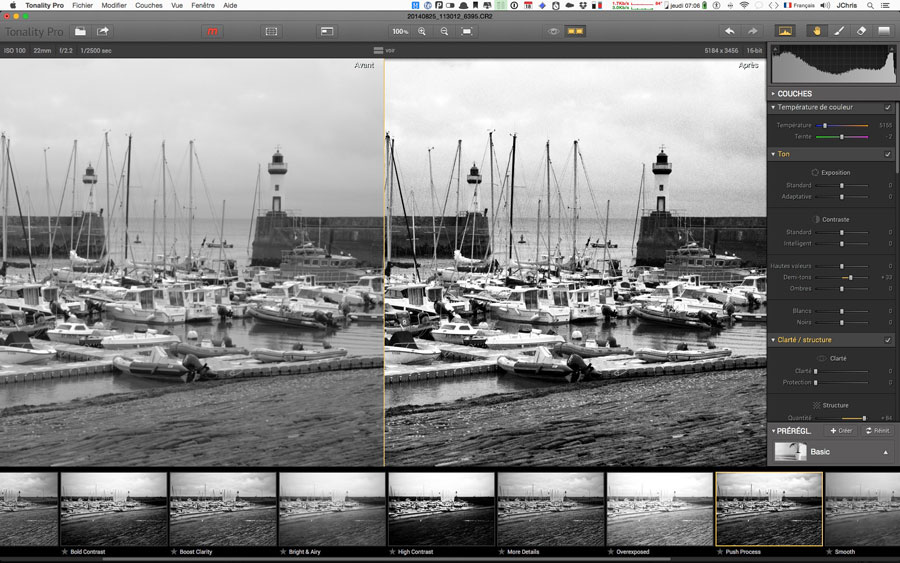Open the Couches menu
This screenshot has width=900, height=563.
pyautogui.click(x=149, y=5)
